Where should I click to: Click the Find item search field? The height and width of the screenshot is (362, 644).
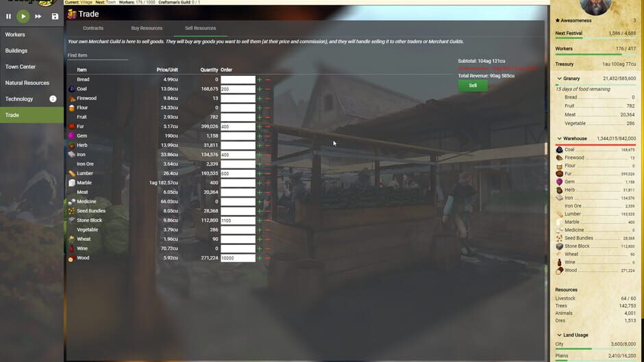click(98, 55)
